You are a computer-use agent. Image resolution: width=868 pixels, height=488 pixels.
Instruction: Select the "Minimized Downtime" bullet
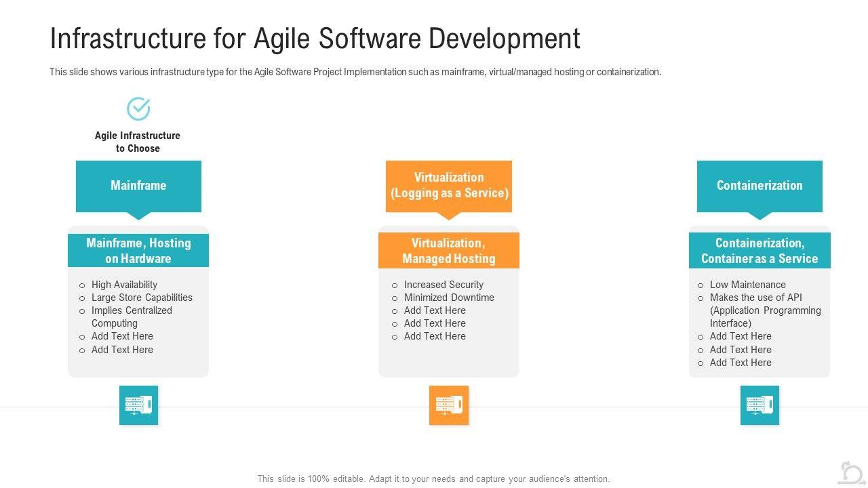(449, 298)
